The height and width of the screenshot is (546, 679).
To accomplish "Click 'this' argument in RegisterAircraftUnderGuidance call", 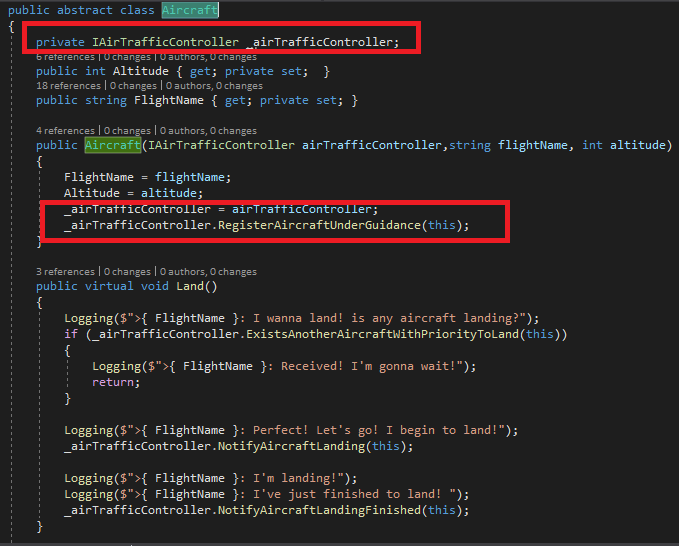I will 442,225.
